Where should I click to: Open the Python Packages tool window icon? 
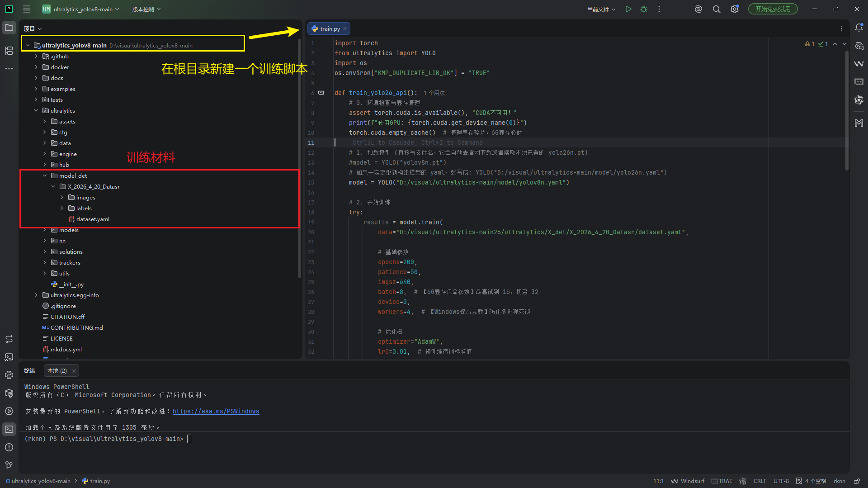tap(9, 393)
